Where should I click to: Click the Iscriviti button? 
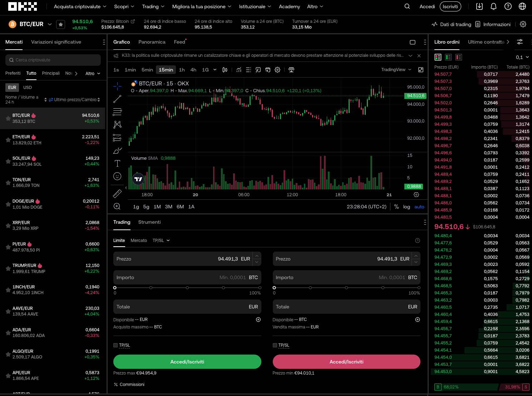click(450, 6)
